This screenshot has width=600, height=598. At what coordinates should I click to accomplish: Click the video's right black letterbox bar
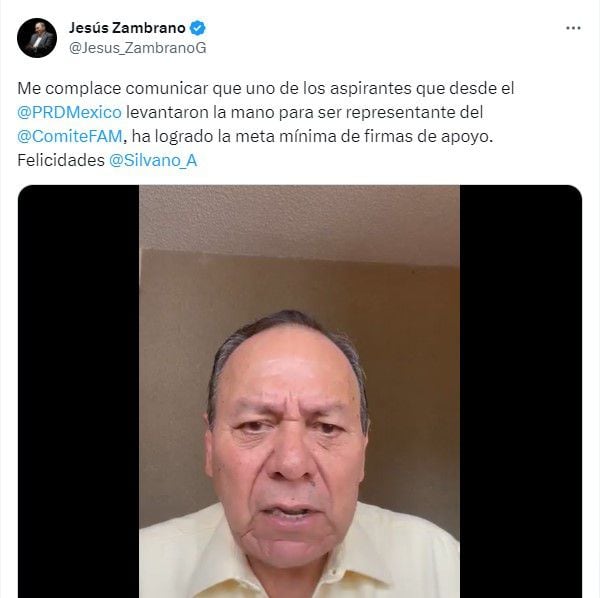pyautogui.click(x=521, y=391)
